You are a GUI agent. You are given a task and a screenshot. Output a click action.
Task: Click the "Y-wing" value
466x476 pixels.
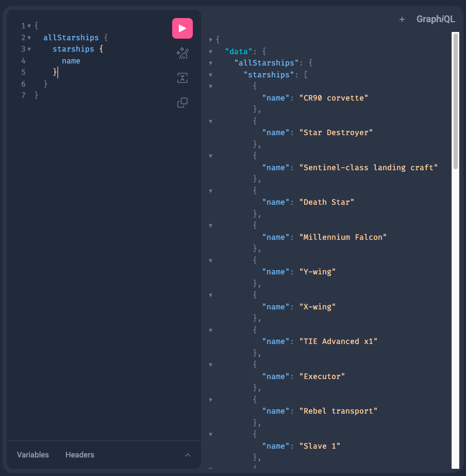click(318, 272)
